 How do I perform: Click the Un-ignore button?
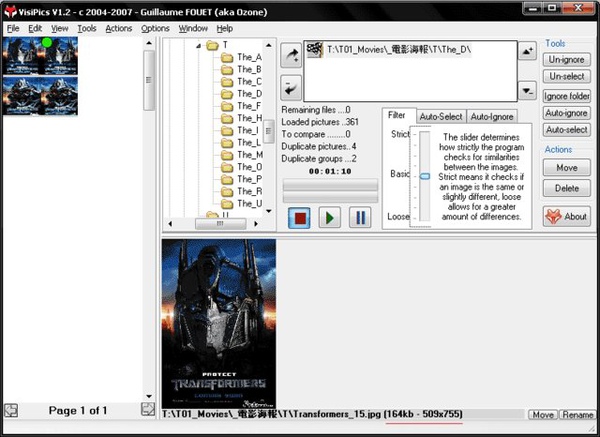pyautogui.click(x=566, y=60)
